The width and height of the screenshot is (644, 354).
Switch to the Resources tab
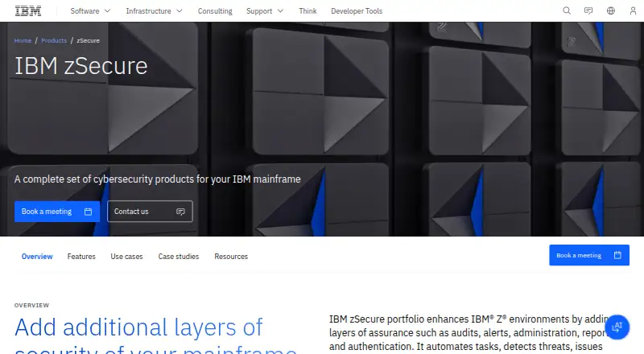231,257
